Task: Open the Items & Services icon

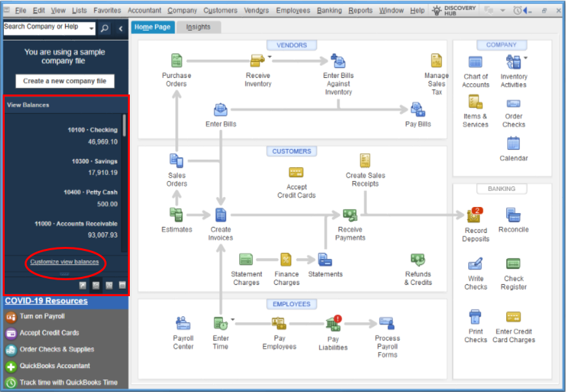Action: pos(475,102)
